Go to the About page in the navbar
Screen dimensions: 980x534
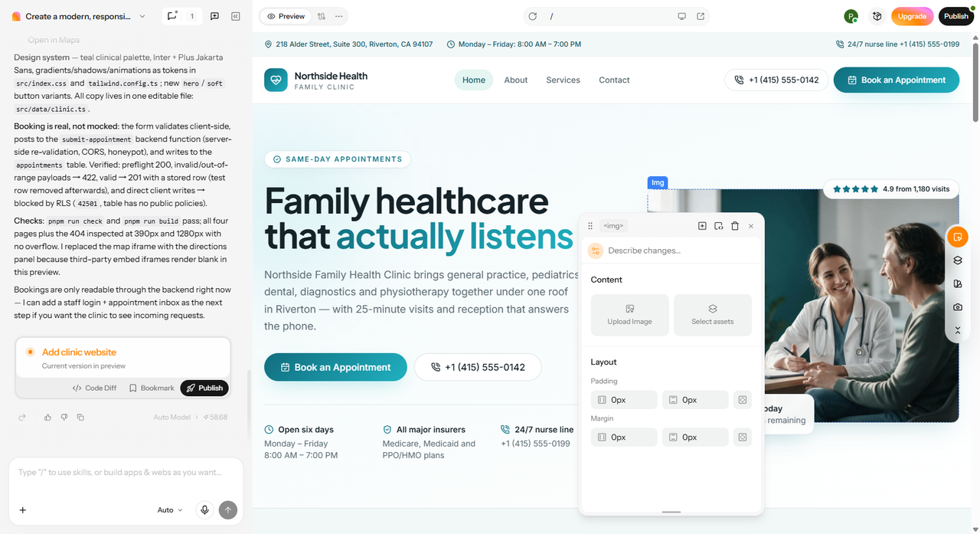pos(516,80)
